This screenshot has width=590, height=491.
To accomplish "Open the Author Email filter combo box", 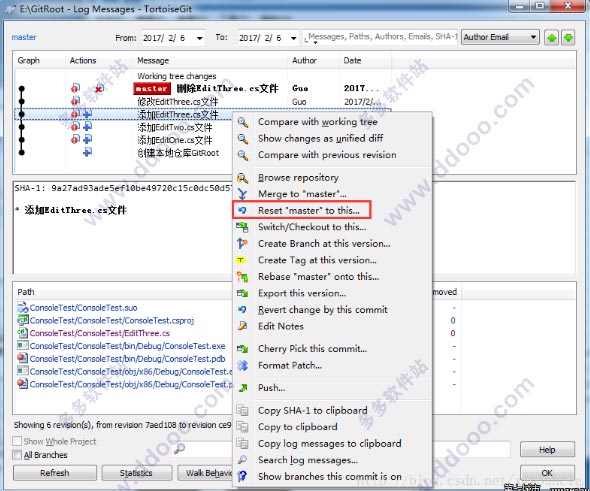I will 500,37.
